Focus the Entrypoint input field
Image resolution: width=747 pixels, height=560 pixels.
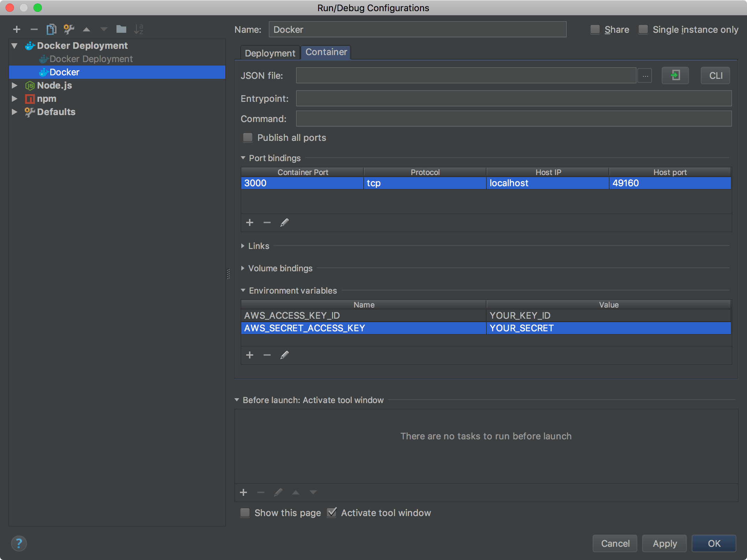[x=514, y=98]
